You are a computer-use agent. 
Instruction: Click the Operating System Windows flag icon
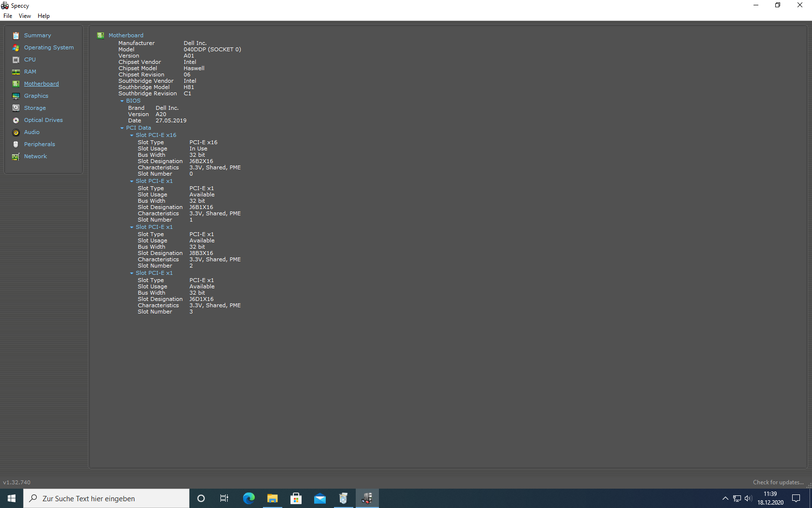point(16,48)
